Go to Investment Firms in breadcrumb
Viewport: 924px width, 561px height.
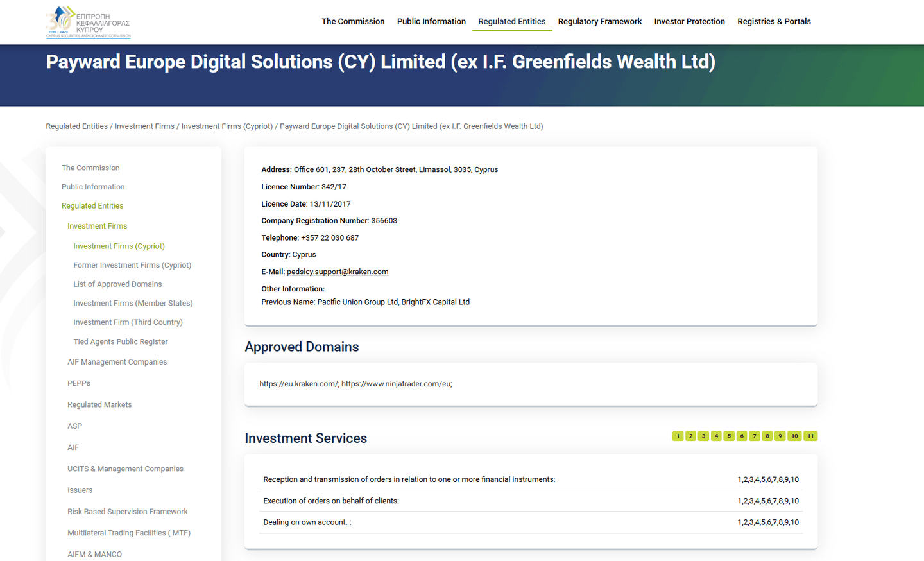pos(144,126)
